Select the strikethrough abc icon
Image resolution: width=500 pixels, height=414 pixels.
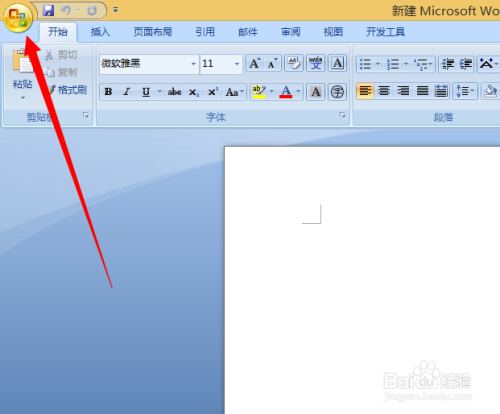[174, 92]
